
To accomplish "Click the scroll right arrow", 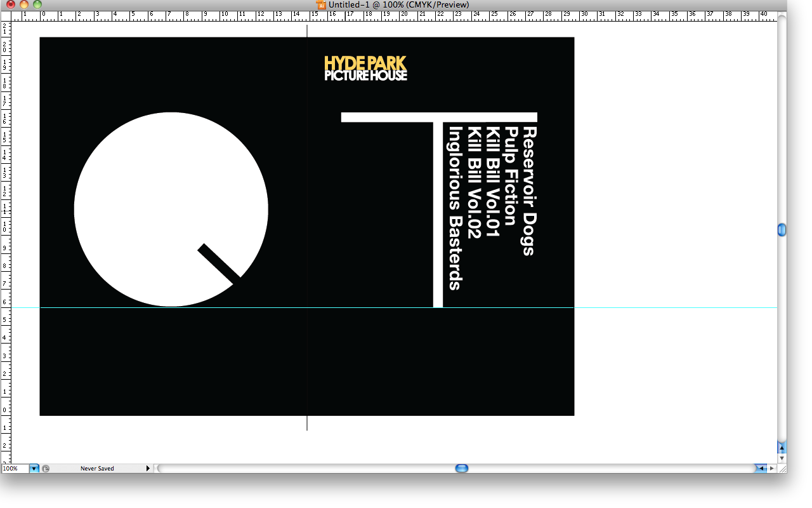I will (x=771, y=469).
